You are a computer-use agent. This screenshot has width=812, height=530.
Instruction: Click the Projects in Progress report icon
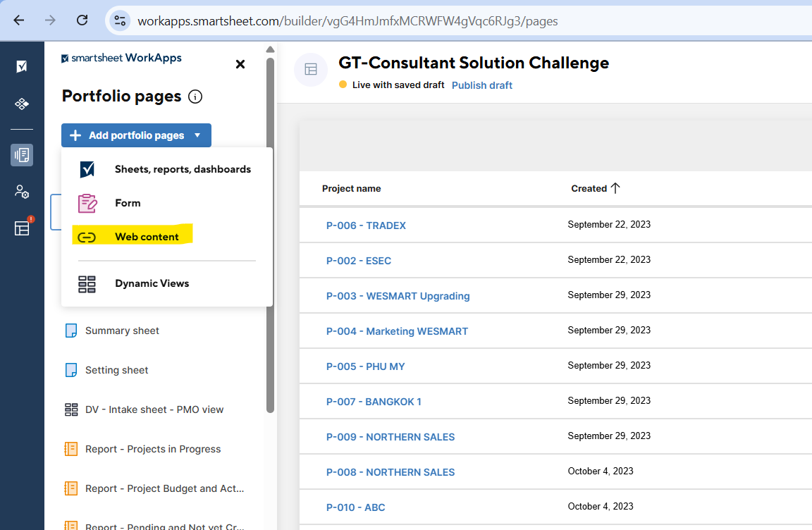point(71,449)
